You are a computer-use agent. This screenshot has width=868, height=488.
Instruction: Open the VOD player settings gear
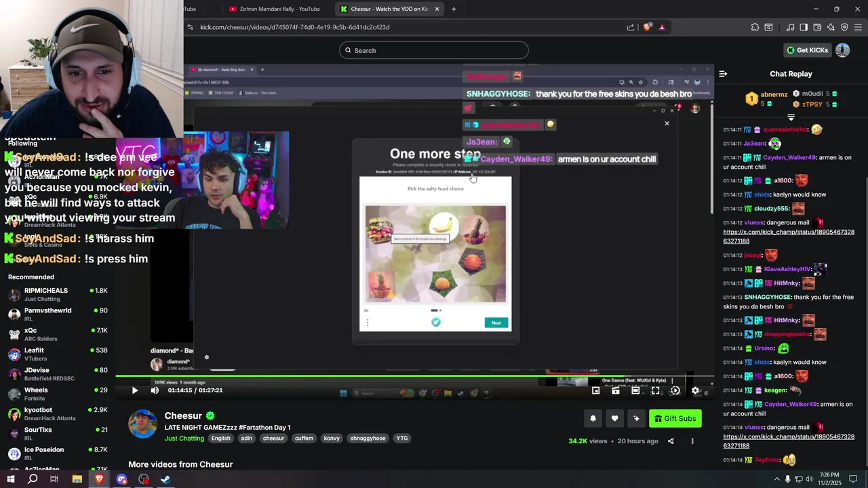(x=695, y=390)
